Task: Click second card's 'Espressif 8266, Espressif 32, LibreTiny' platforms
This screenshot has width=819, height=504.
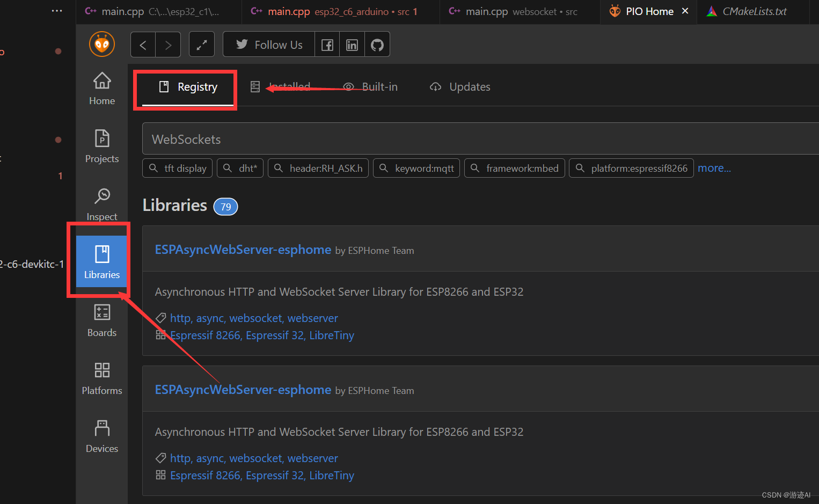Action: pos(262,476)
